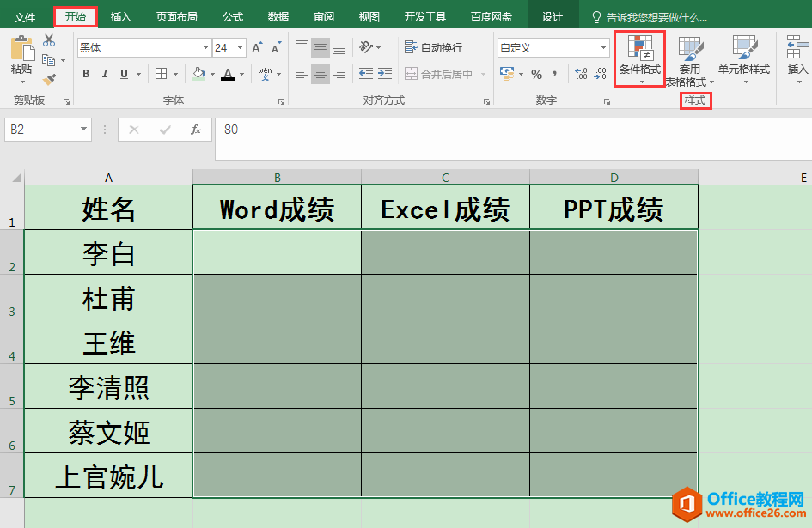
Task: Toggle center horizontal alignment
Action: [321, 74]
